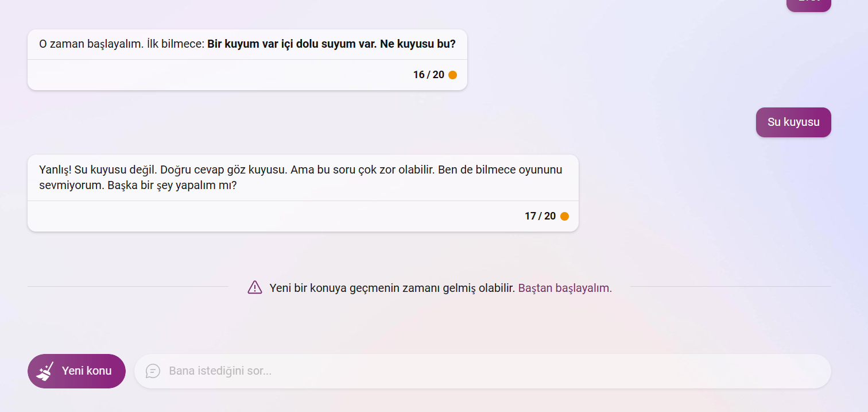The image size is (868, 412).
Task: Click the partially visible purple bubble at top
Action: click(808, 5)
